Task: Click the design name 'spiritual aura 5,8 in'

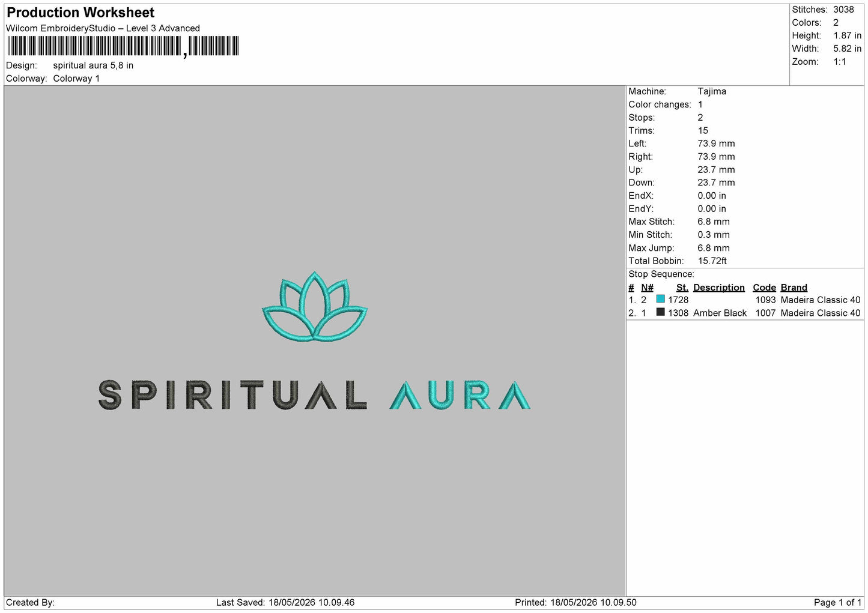Action: tap(93, 65)
